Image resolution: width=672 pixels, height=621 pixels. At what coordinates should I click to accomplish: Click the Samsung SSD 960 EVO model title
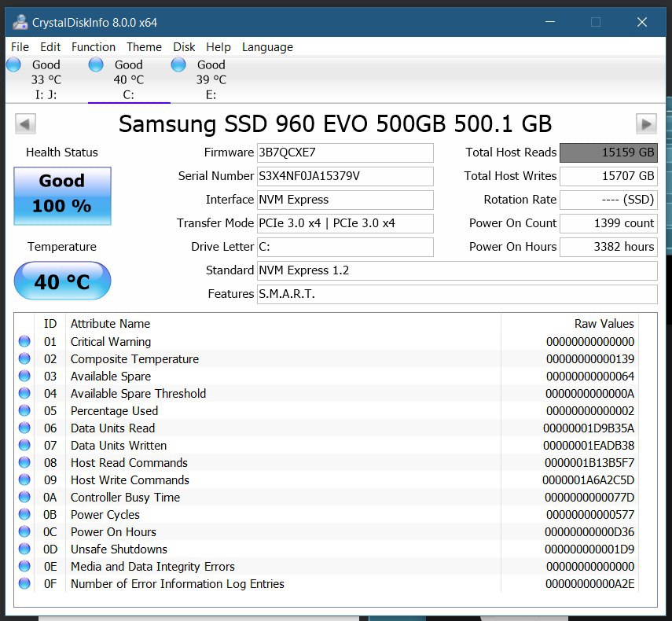[x=335, y=124]
